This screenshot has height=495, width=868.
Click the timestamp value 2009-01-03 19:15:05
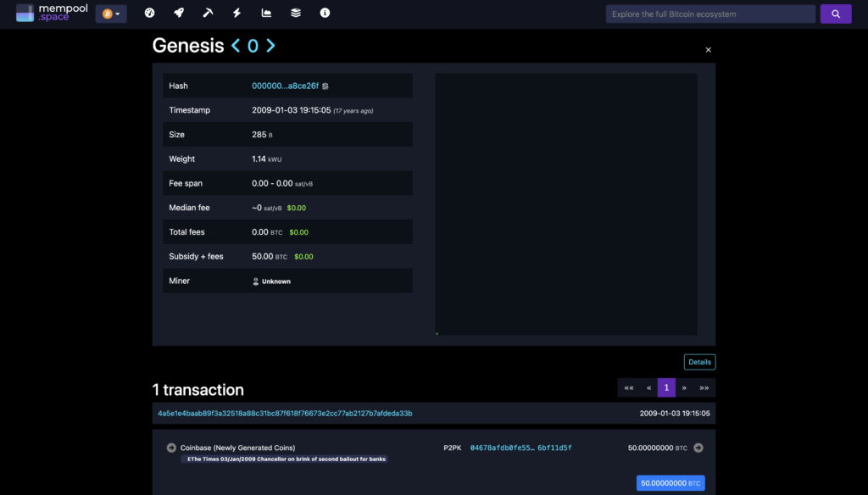pyautogui.click(x=292, y=110)
